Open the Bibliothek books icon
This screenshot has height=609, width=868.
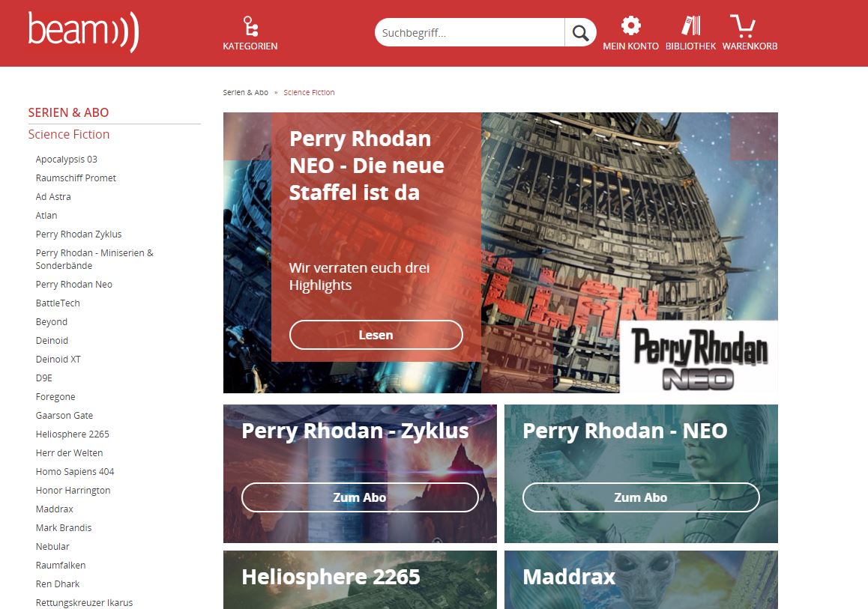tap(691, 25)
